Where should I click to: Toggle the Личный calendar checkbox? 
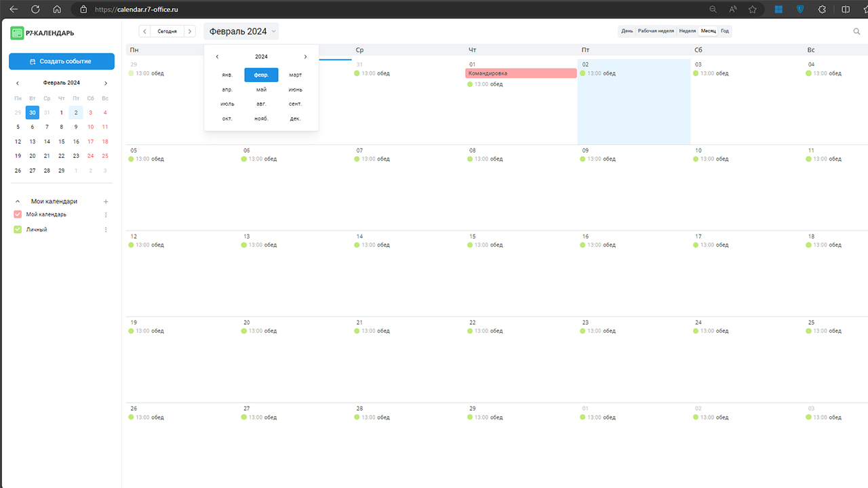coord(18,230)
